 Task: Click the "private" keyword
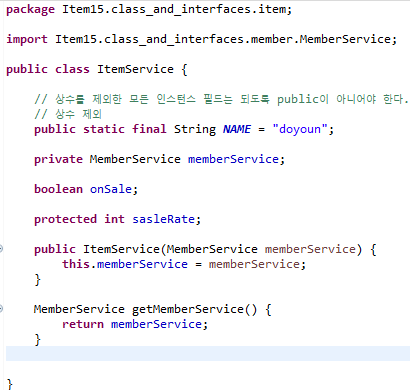tap(58, 159)
